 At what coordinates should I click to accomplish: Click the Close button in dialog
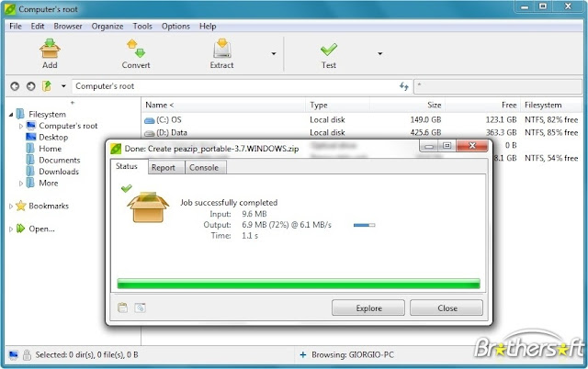(447, 307)
